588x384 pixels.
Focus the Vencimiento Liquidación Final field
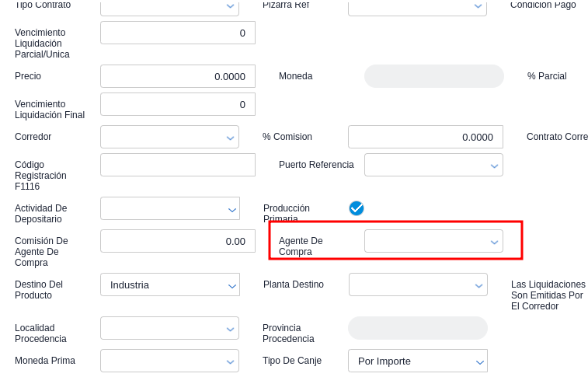point(177,104)
